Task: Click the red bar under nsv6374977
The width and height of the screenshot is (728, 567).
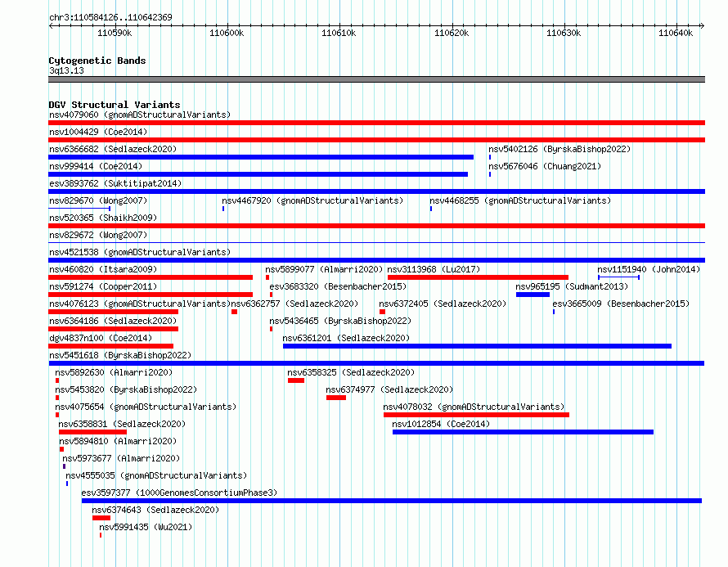Action: (335, 398)
